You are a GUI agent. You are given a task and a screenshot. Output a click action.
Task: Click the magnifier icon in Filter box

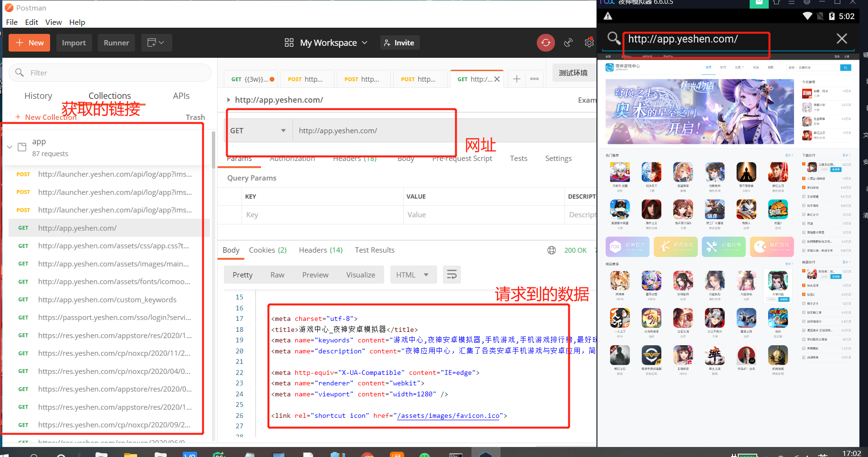(x=20, y=73)
